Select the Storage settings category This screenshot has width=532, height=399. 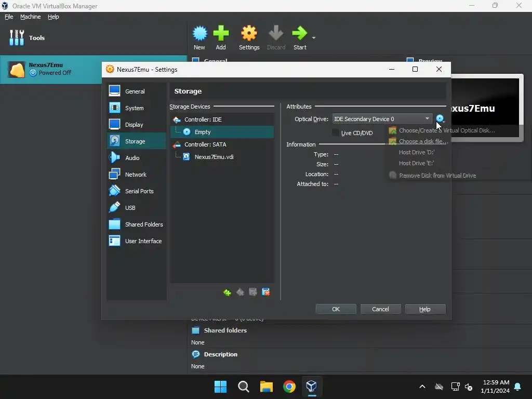(137, 141)
